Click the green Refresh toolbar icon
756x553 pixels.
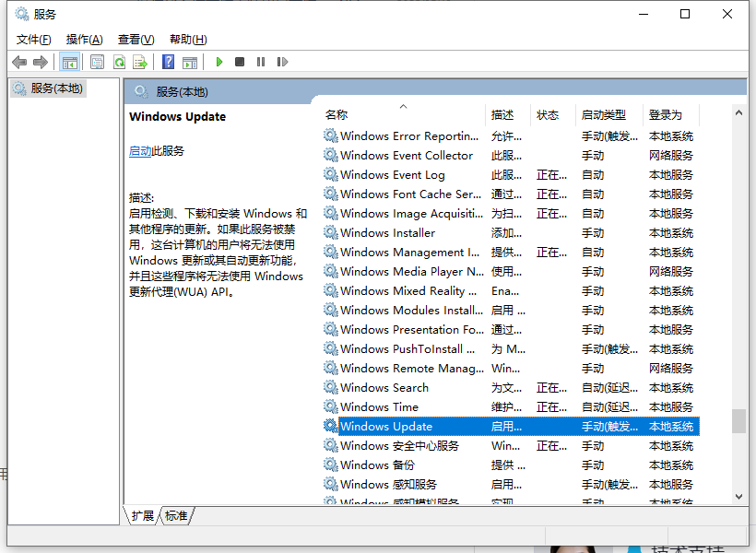tap(119, 62)
